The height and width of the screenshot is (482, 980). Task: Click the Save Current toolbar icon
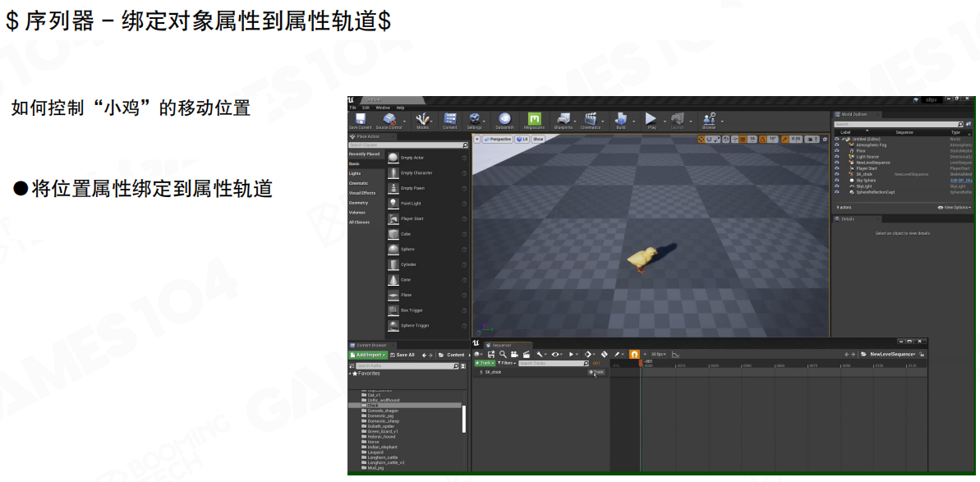[x=360, y=121]
